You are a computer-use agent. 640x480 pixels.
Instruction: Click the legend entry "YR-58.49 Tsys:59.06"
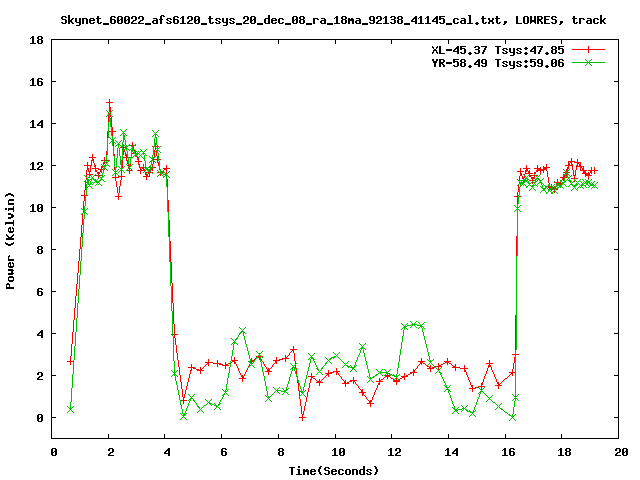[498, 63]
